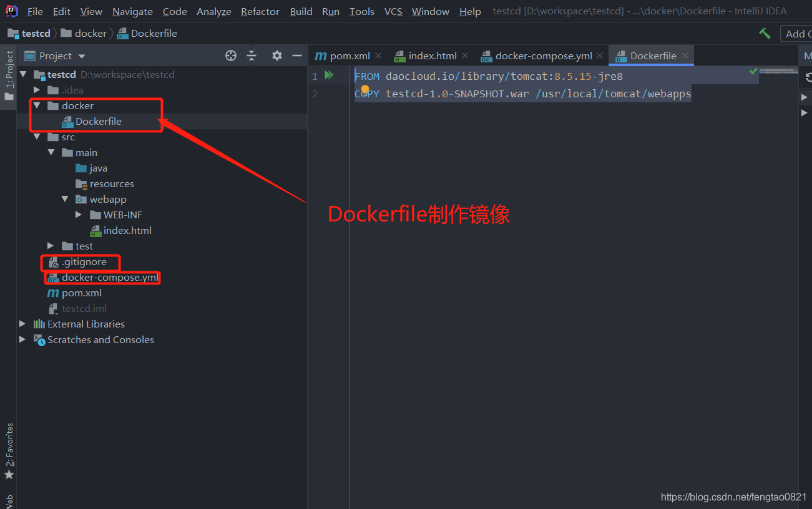This screenshot has height=509, width=812.
Task: Click the External Libraries icon
Action: (39, 324)
